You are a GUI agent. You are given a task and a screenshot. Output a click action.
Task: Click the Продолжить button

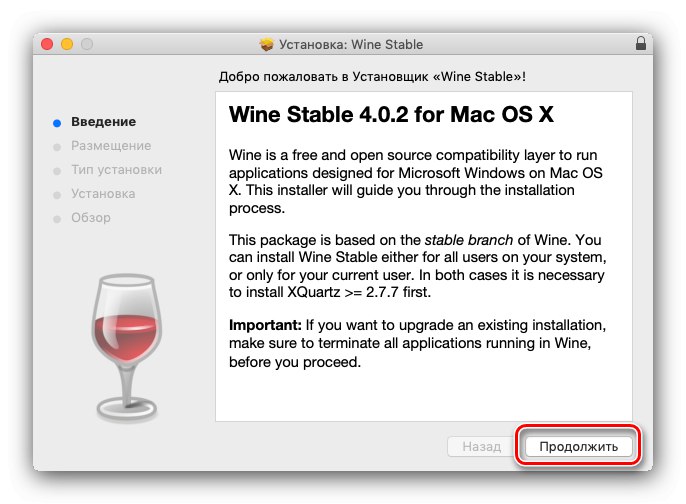(x=578, y=446)
